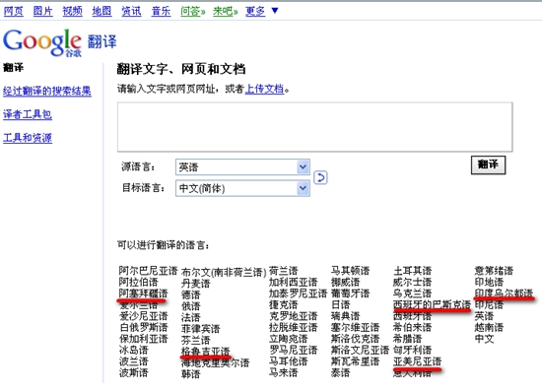Click 加利西亚语 in the language list
Image resolution: width=542 pixels, height=392 pixels.
[293, 282]
